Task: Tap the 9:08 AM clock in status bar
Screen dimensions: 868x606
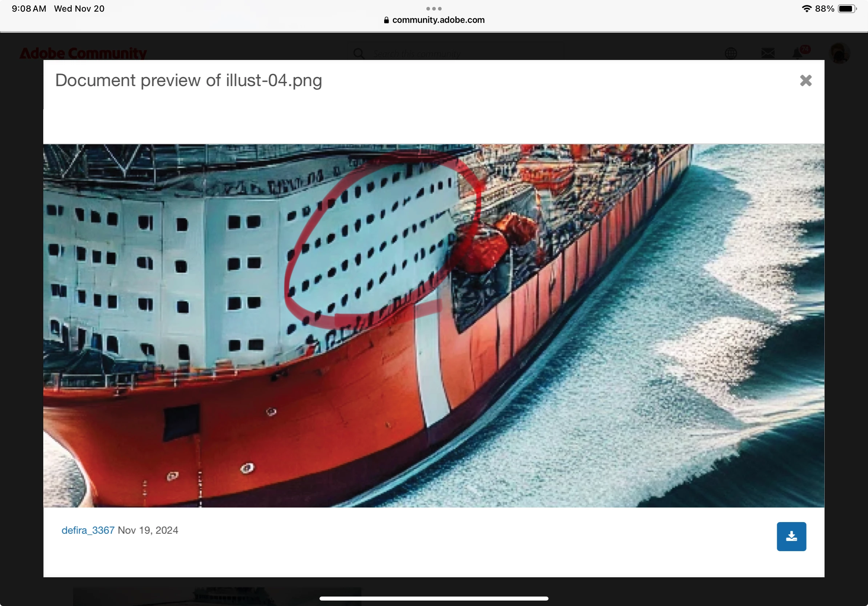Action: [29, 9]
